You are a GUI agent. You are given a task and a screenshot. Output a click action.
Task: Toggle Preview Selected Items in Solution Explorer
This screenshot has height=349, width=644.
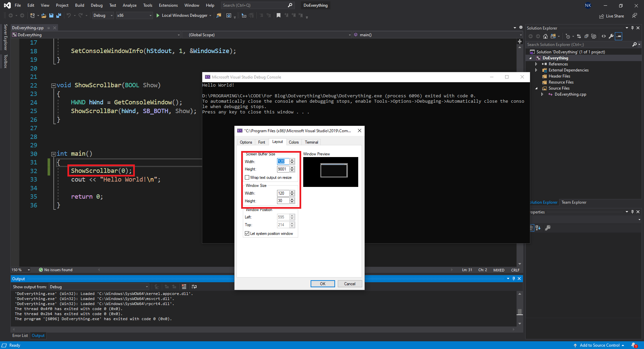tap(619, 36)
